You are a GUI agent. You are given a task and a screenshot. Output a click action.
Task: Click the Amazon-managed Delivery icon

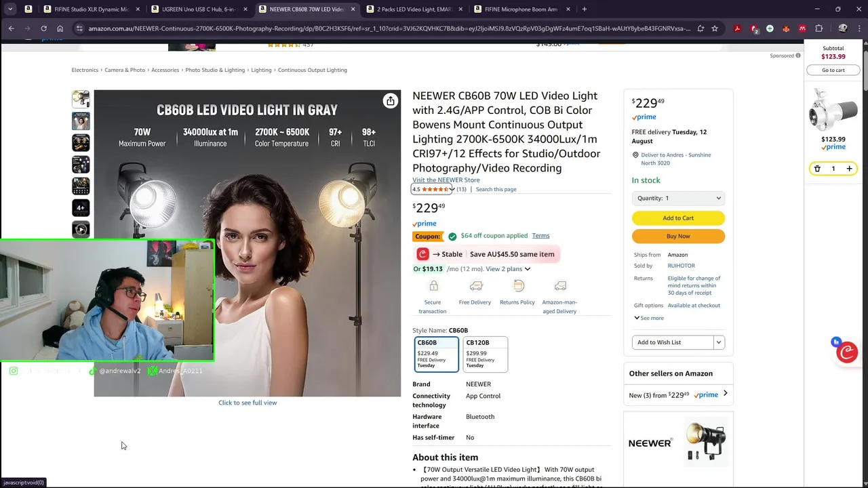(560, 286)
